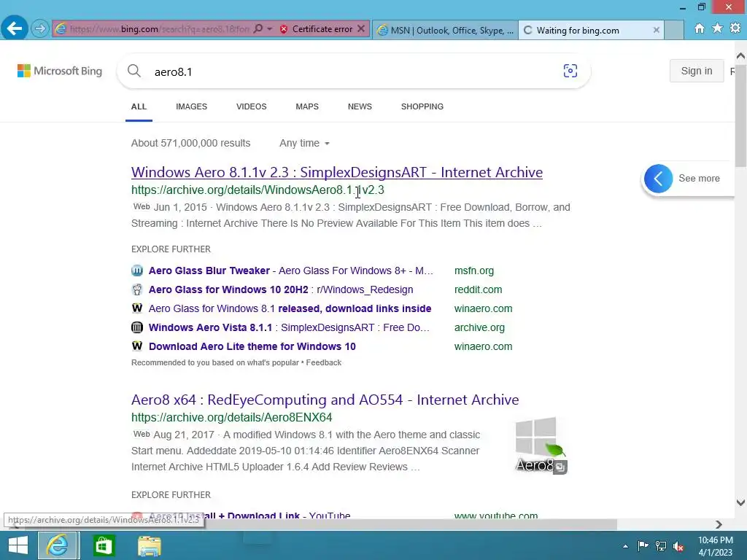Click the vertical scrollbar thumb
The image size is (747, 560).
pos(740,114)
